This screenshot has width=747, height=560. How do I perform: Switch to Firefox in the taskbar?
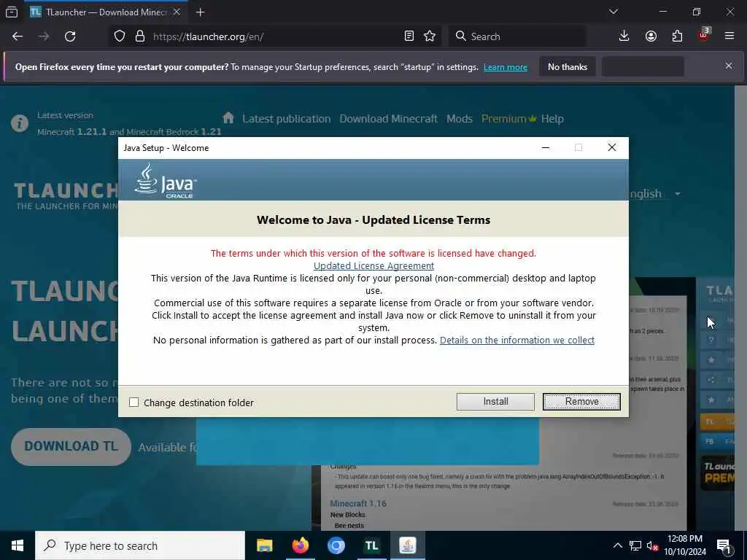(300, 545)
